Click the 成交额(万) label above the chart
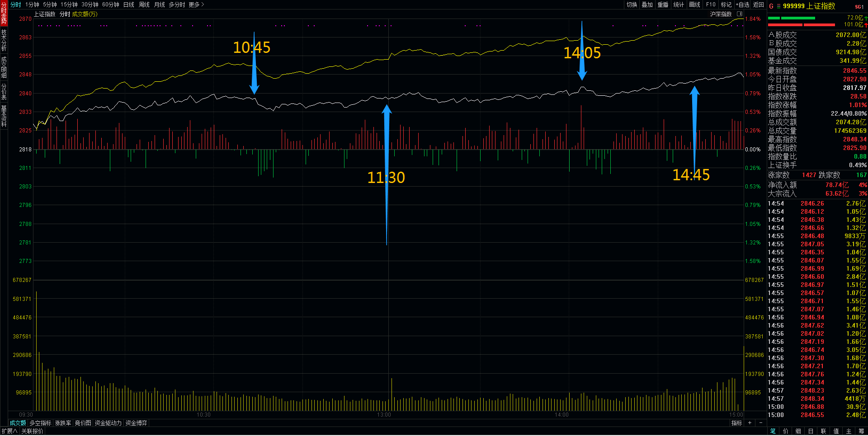Viewport: 868px width, 436px height. pos(85,14)
